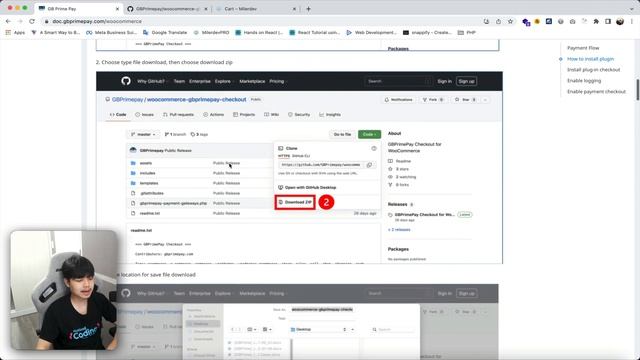Toggle the browser side panel
Image resolution: width=640 pixels, height=360 pixels.
tap(608, 21)
